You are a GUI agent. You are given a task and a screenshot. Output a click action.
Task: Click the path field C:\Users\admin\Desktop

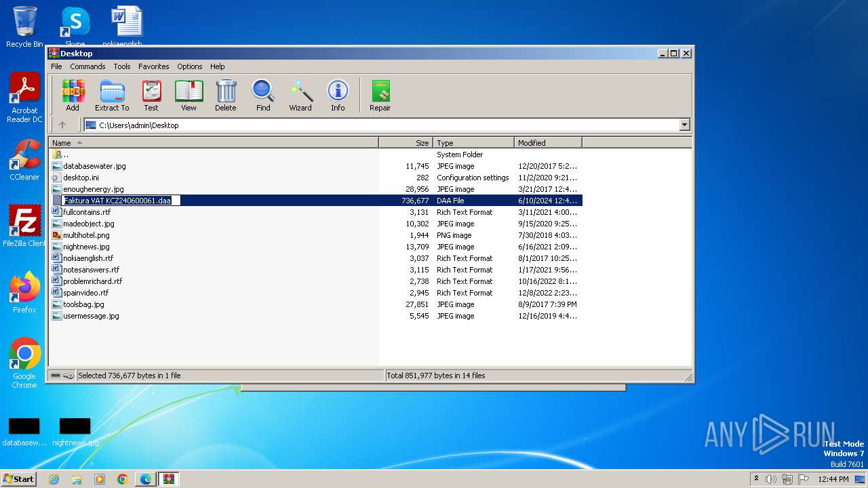click(380, 125)
